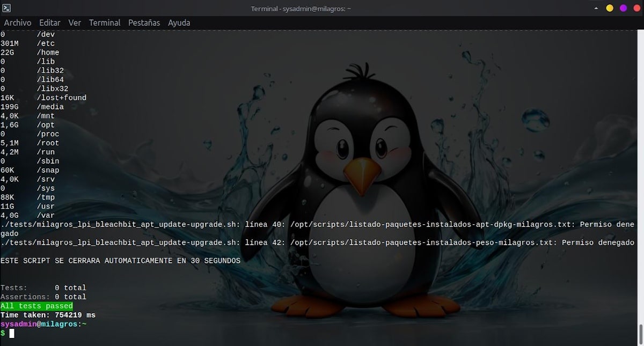Click the terminal cursor at prompt
The width and height of the screenshot is (644, 346).
[12, 334]
